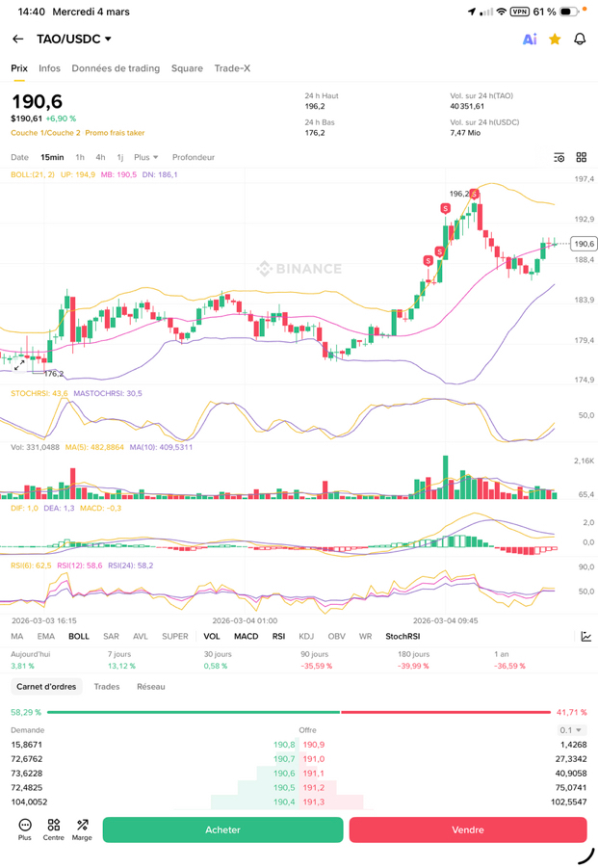Click the 90 jours performance value
Screen dimensions: 598x868
click(x=317, y=666)
